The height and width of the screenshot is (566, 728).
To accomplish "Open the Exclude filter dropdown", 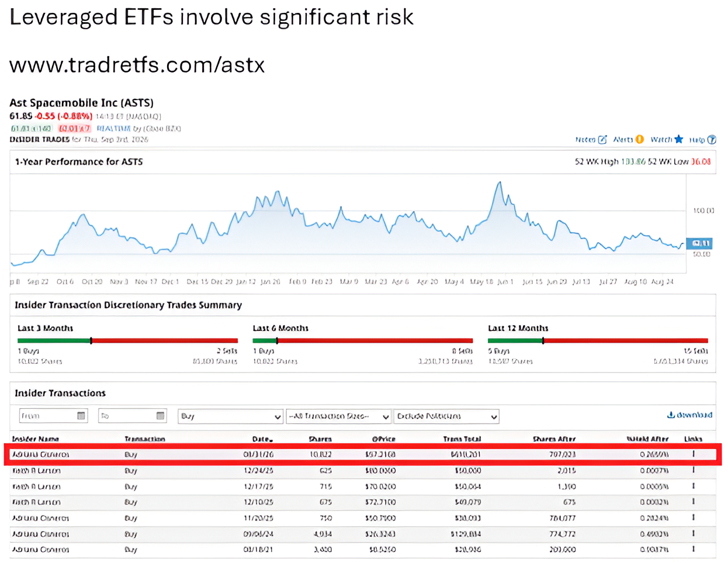I will 446,416.
